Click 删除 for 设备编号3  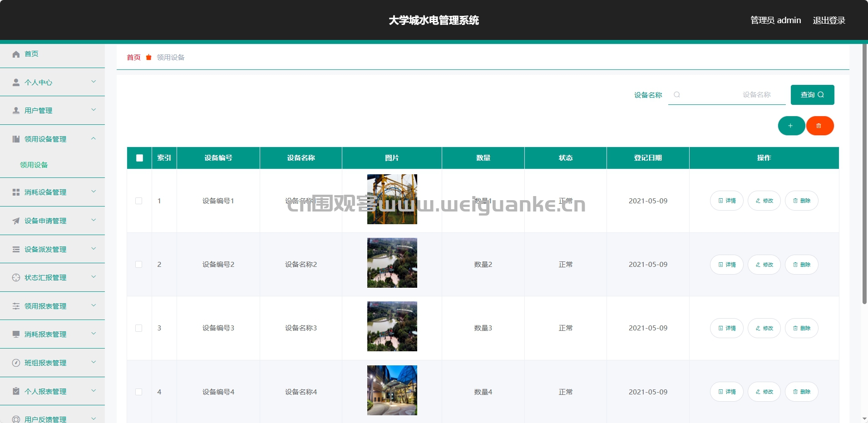pos(802,328)
